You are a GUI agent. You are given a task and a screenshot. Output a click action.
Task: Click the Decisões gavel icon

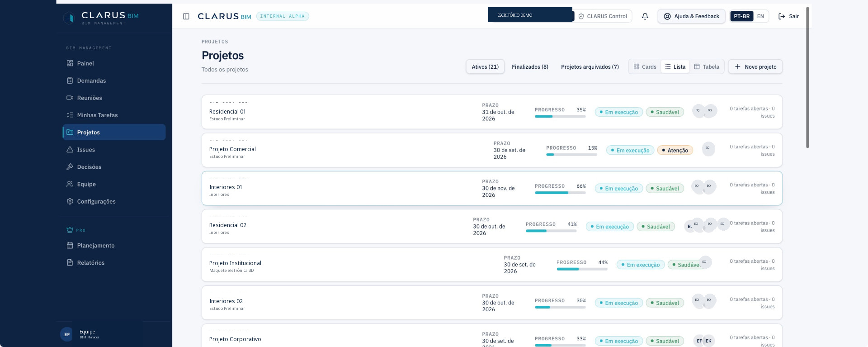coord(70,166)
